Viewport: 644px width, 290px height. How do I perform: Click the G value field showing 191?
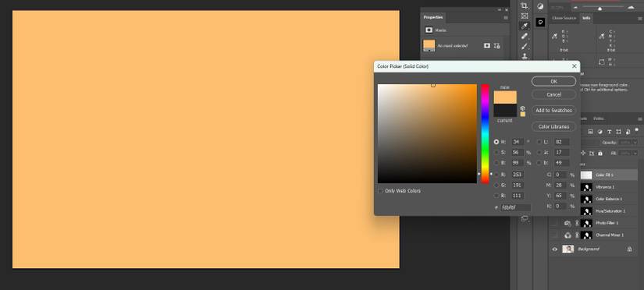(x=518, y=185)
